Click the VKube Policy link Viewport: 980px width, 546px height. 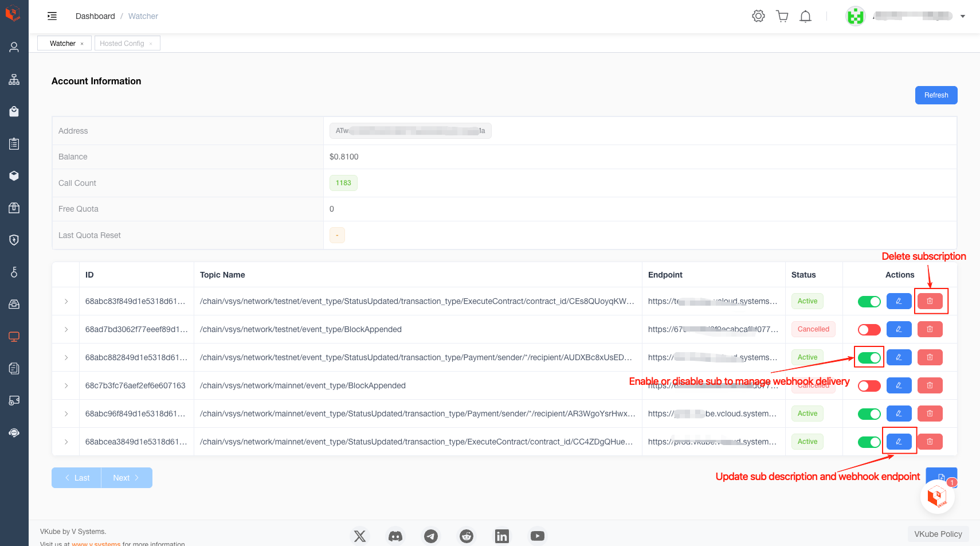938,534
